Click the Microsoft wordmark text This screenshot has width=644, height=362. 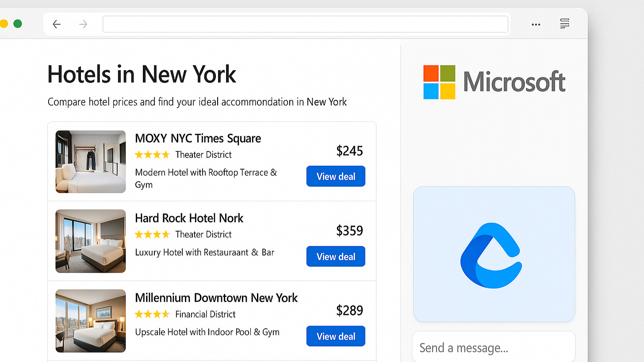[514, 82]
